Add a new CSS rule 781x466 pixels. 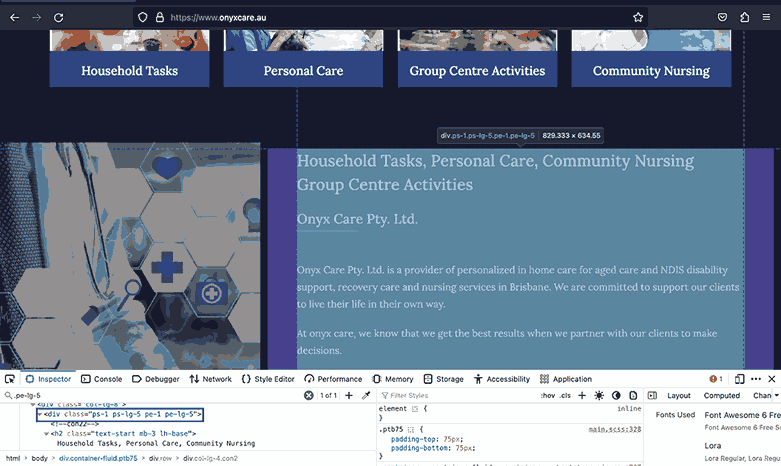[x=582, y=395]
